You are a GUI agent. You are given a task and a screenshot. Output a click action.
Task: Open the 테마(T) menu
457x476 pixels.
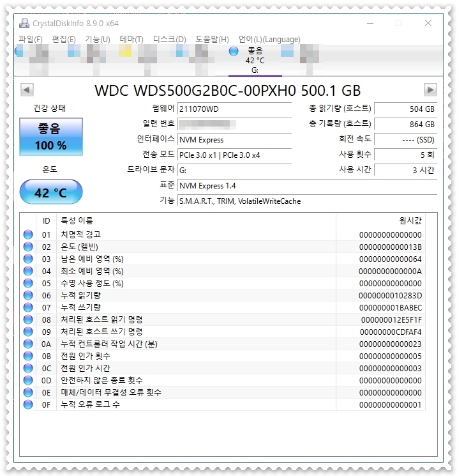131,39
